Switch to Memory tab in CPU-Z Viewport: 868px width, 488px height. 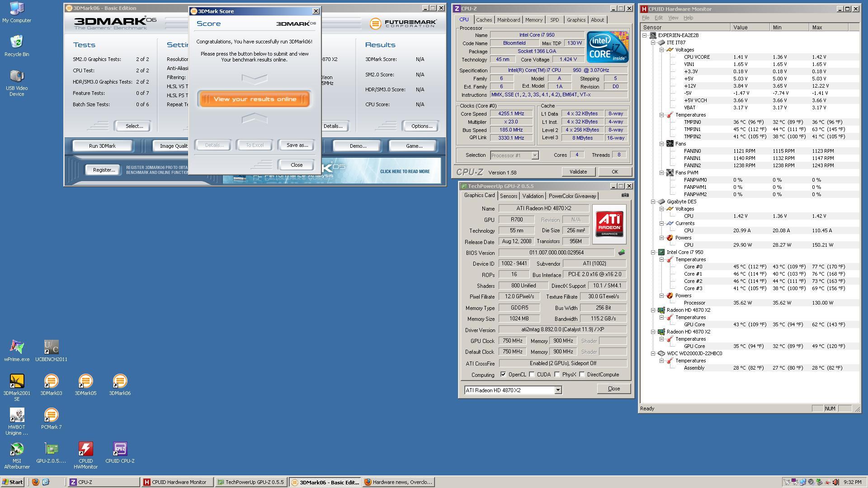click(x=534, y=20)
